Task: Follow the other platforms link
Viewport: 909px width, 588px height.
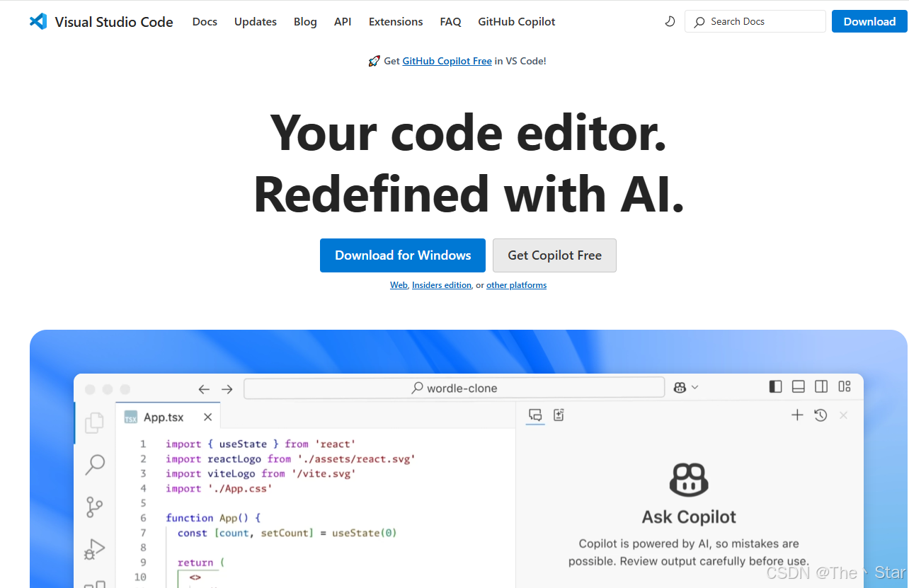Action: pos(516,285)
